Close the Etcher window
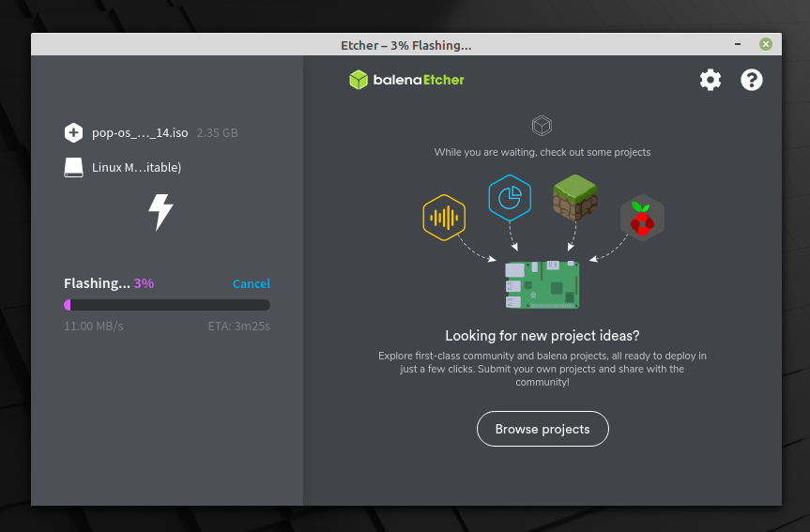810x532 pixels. click(766, 44)
